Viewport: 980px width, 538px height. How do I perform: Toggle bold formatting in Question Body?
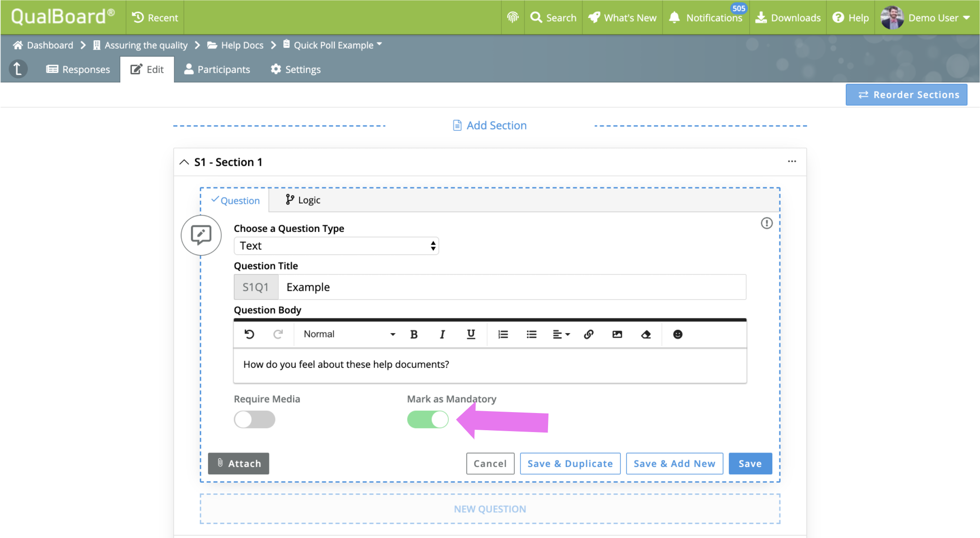click(414, 334)
